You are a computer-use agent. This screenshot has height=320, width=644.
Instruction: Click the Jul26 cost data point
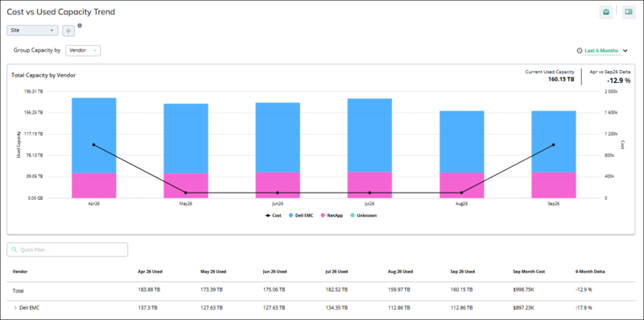tap(369, 193)
